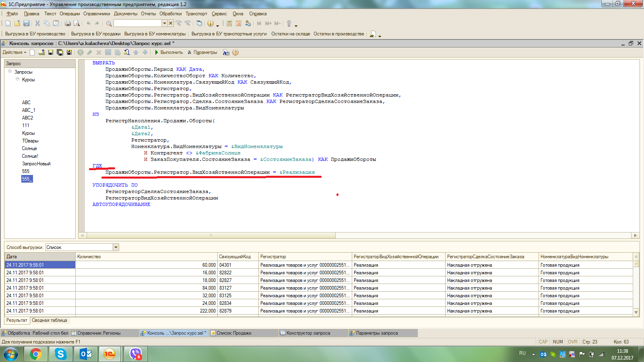Open the Операции menu
This screenshot has width=644, height=362.
click(x=70, y=14)
